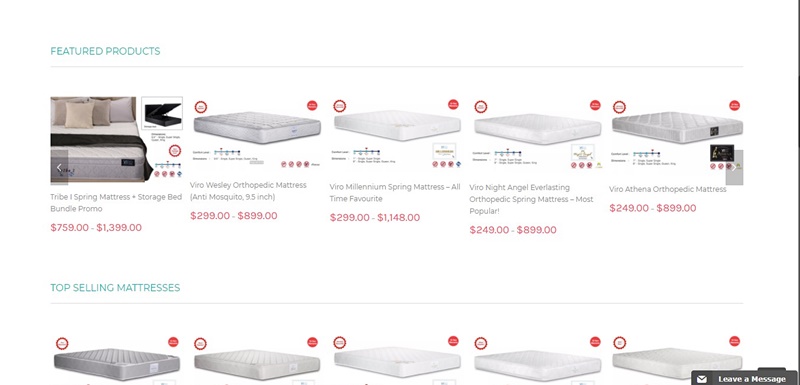Click the red badge on the Viro Wesley image

[x=312, y=106]
